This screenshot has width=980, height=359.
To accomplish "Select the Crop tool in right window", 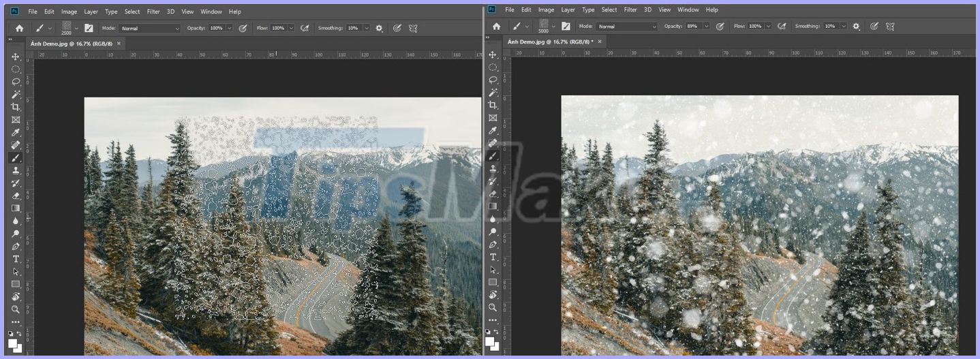I will tap(493, 105).
